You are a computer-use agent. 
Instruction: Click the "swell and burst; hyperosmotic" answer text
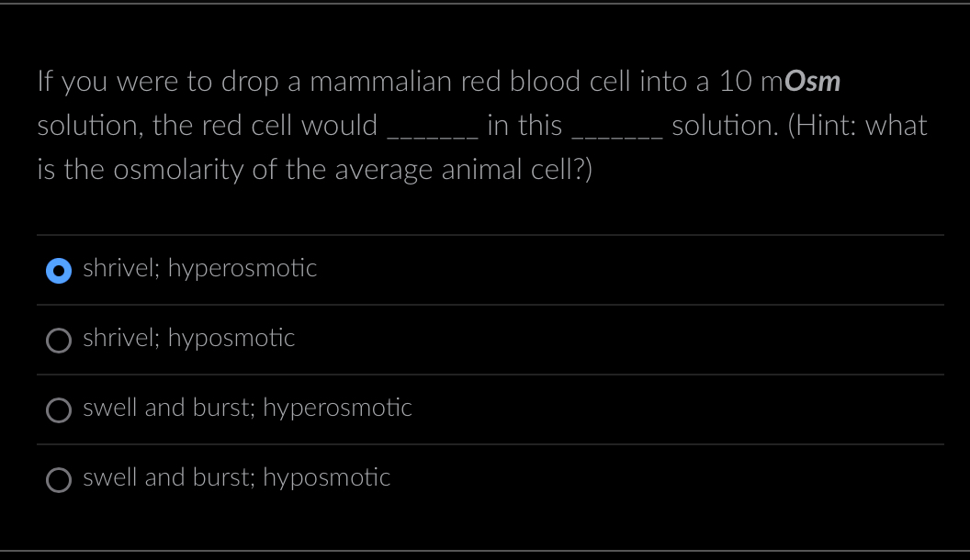pyautogui.click(x=247, y=408)
